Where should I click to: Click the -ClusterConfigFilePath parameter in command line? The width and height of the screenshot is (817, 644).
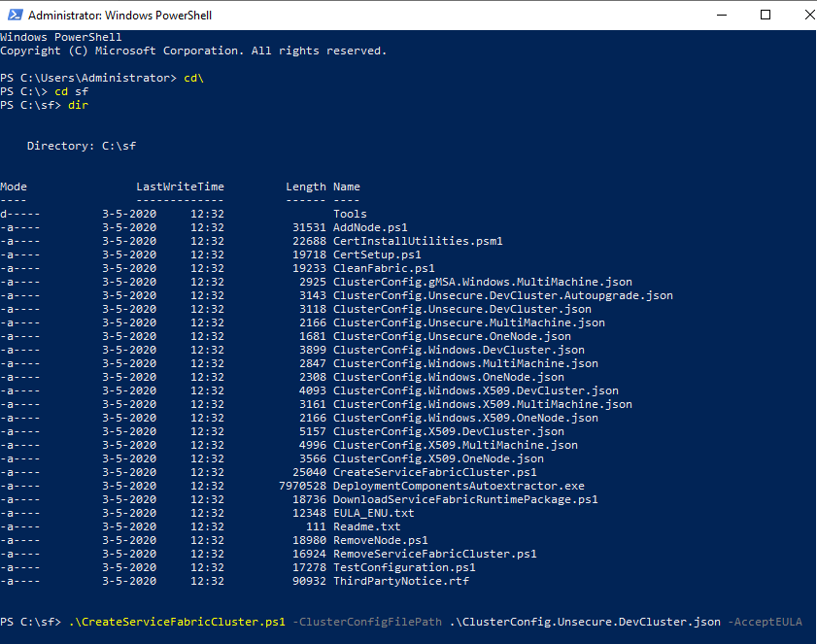pyautogui.click(x=367, y=622)
